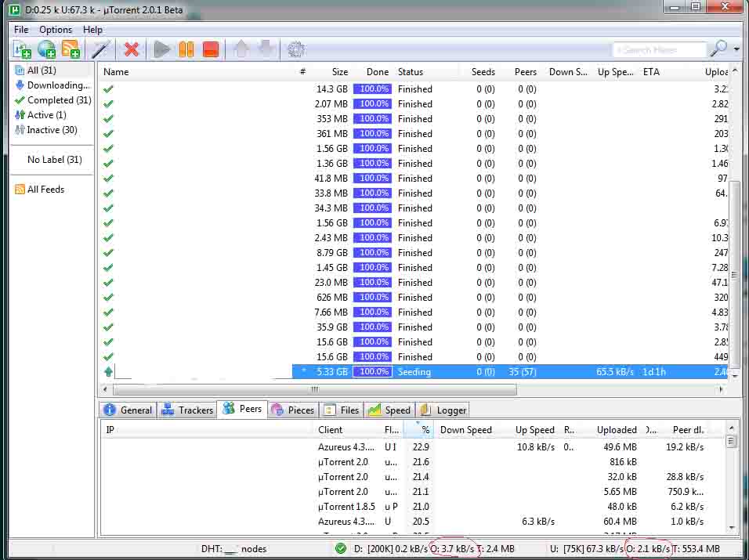Click the 100.0% progress bar of 8.79 GB torrent
The height and width of the screenshot is (560, 749).
(x=373, y=252)
